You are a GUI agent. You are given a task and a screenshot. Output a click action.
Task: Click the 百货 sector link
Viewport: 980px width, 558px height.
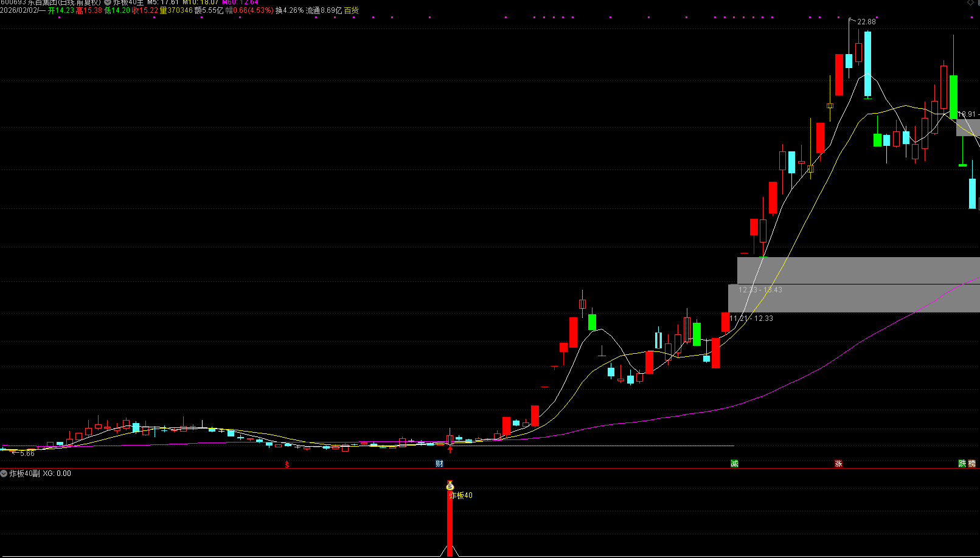351,10
